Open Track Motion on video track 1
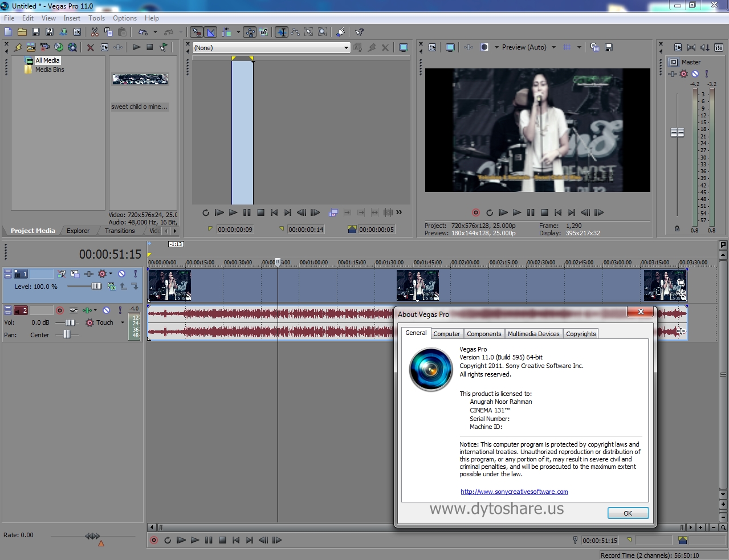 point(75,274)
